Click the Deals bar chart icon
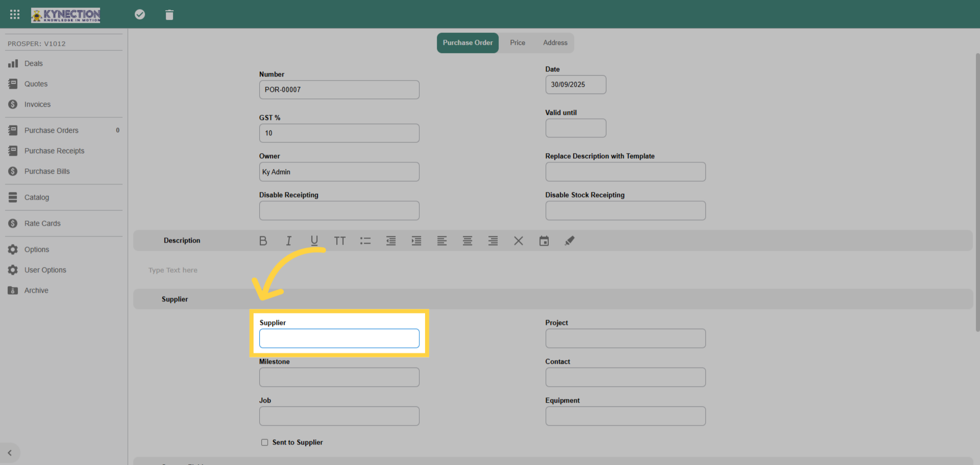This screenshot has width=980, height=465. coord(13,63)
